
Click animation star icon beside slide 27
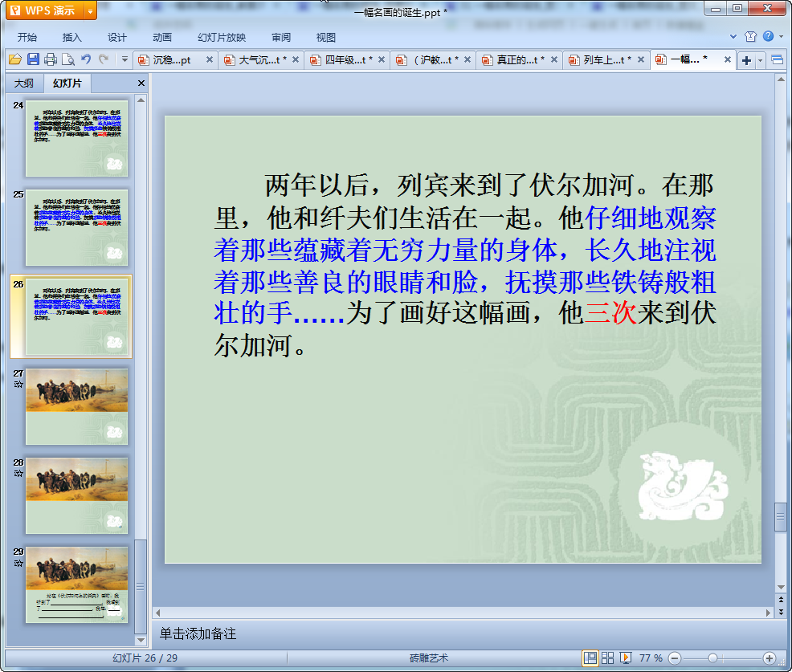(18, 385)
